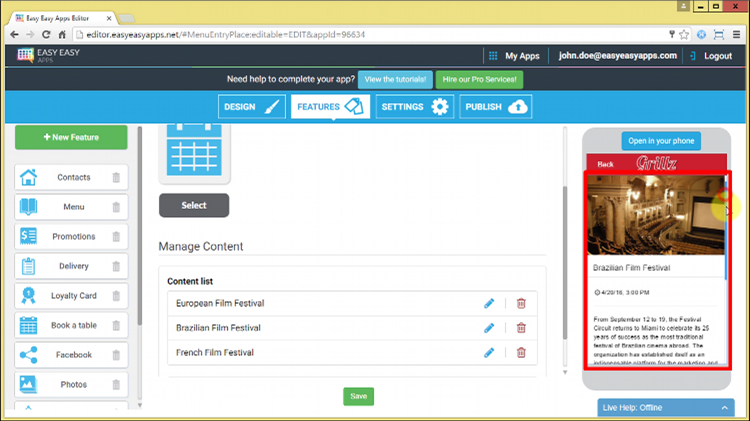The image size is (750, 421).
Task: Click the Select icon button
Action: pyautogui.click(x=194, y=205)
